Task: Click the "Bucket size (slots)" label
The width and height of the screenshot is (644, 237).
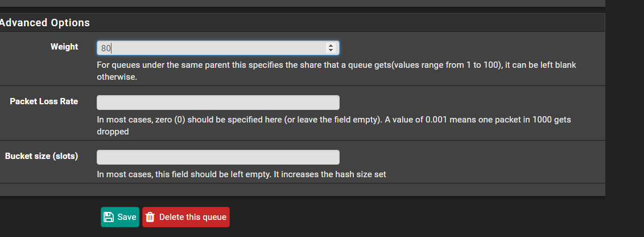Action: tap(42, 156)
